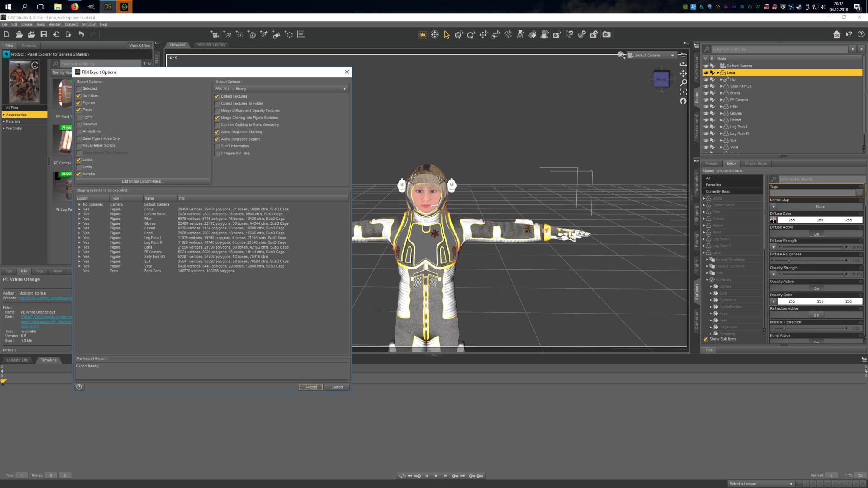Viewport: 868px width, 488px height.
Task: Click the New scene icon in toolbar
Action: 7,34
